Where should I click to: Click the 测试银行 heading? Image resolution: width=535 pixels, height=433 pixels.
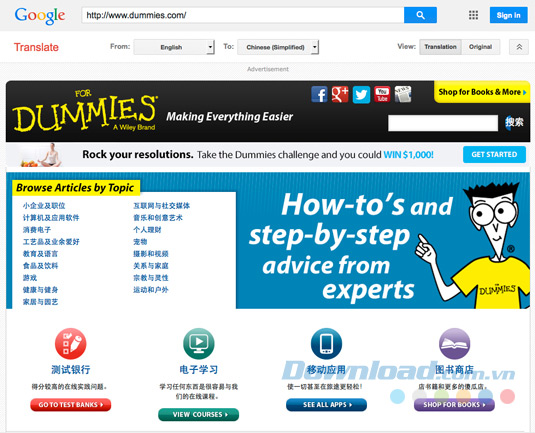pos(71,370)
